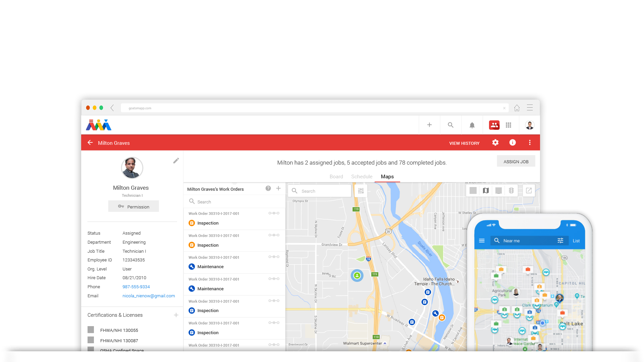This screenshot has width=644, height=362.
Task: Click the plus icon in top bar
Action: click(x=429, y=125)
